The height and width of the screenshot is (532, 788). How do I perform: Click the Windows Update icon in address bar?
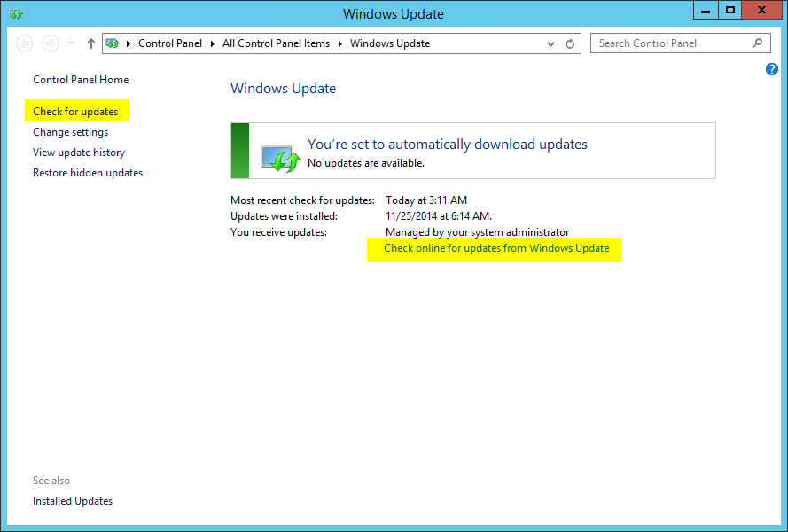point(113,43)
